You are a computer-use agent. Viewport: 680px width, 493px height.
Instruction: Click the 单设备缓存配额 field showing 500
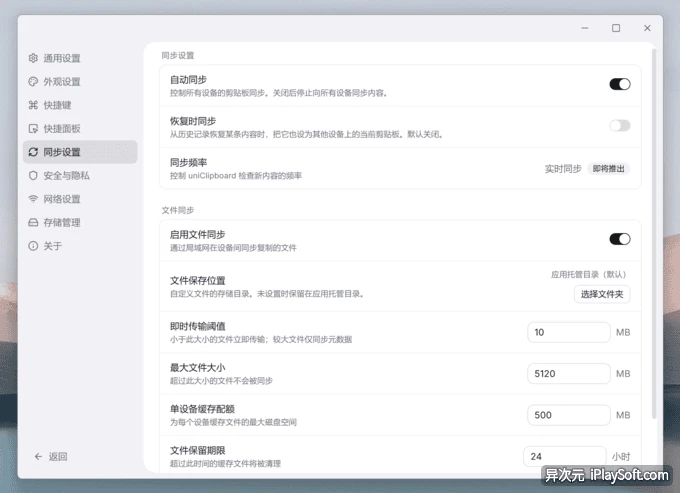pyautogui.click(x=569, y=415)
